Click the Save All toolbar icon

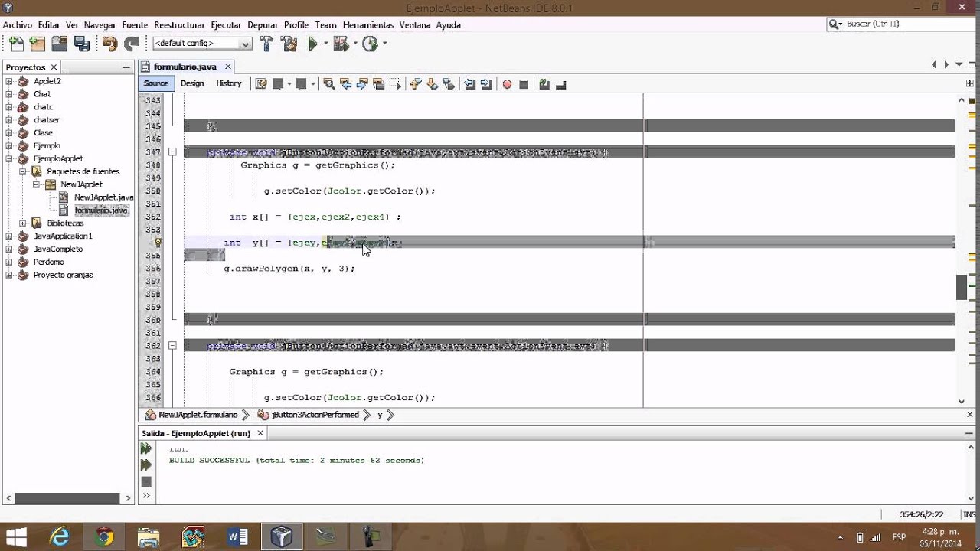tap(81, 44)
